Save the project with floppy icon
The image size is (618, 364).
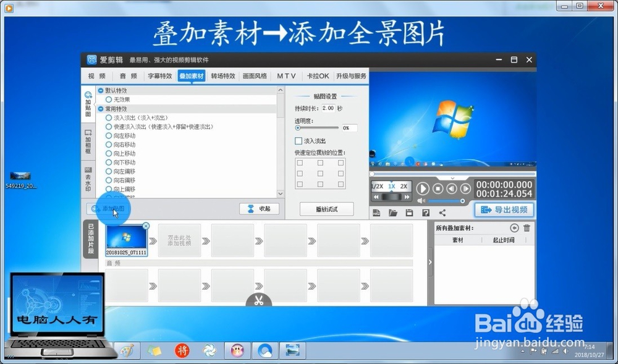(409, 213)
